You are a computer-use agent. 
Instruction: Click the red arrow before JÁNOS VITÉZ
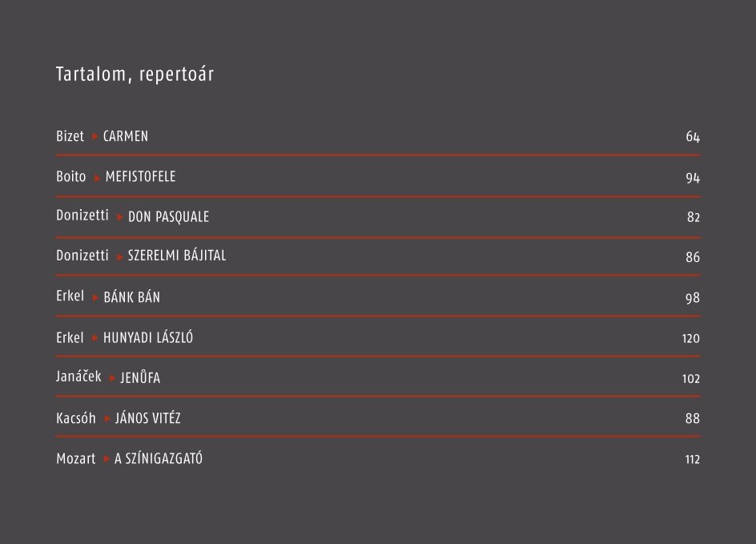tap(107, 418)
